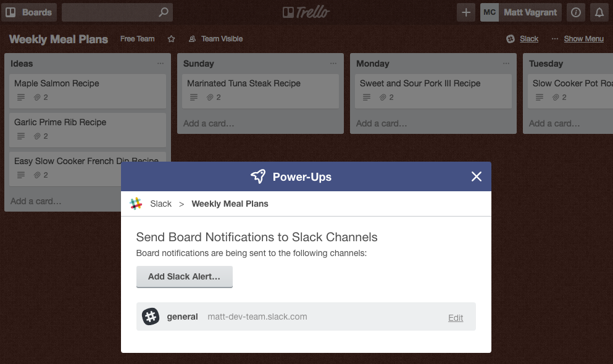
Task: Click the Tuesday list title
Action: tap(546, 64)
